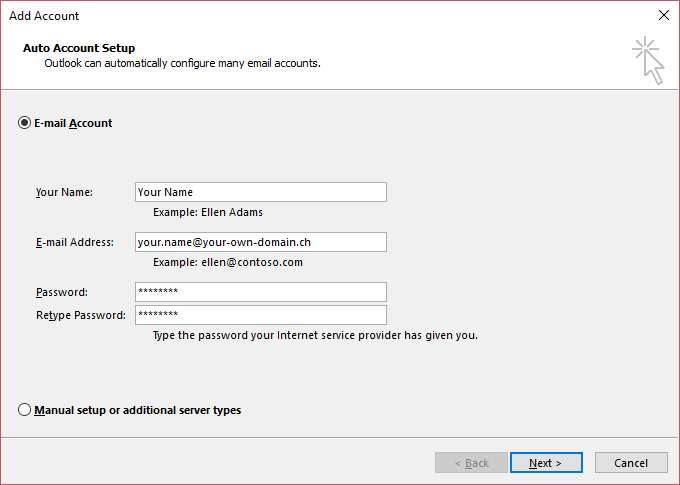
Task: Focus the E-mail Address input box
Action: coord(261,242)
